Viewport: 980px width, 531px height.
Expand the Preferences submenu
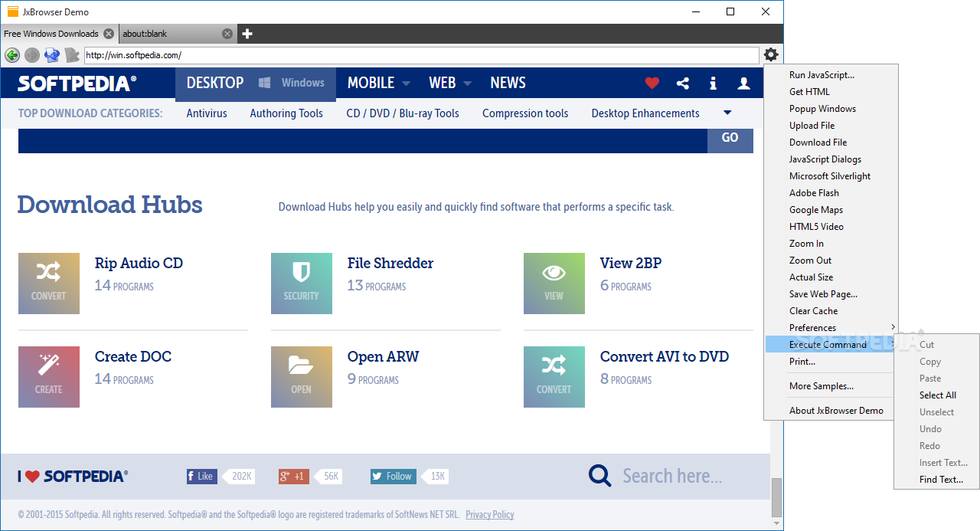(x=831, y=327)
